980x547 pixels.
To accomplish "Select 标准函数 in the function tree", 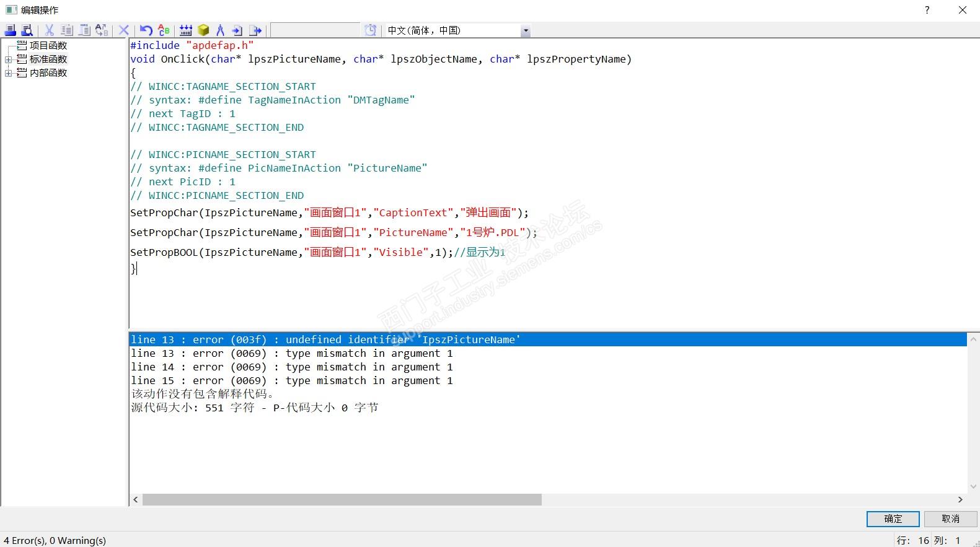I will [48, 59].
